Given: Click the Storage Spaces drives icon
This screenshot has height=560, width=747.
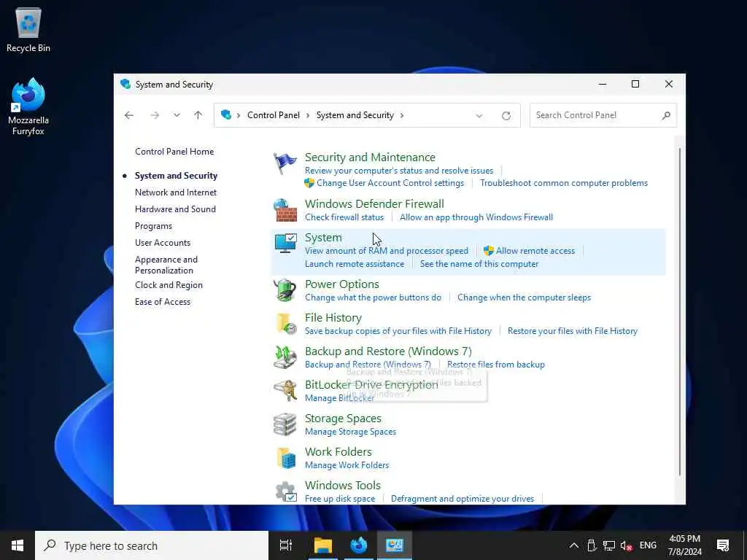Looking at the screenshot, I should (285, 424).
